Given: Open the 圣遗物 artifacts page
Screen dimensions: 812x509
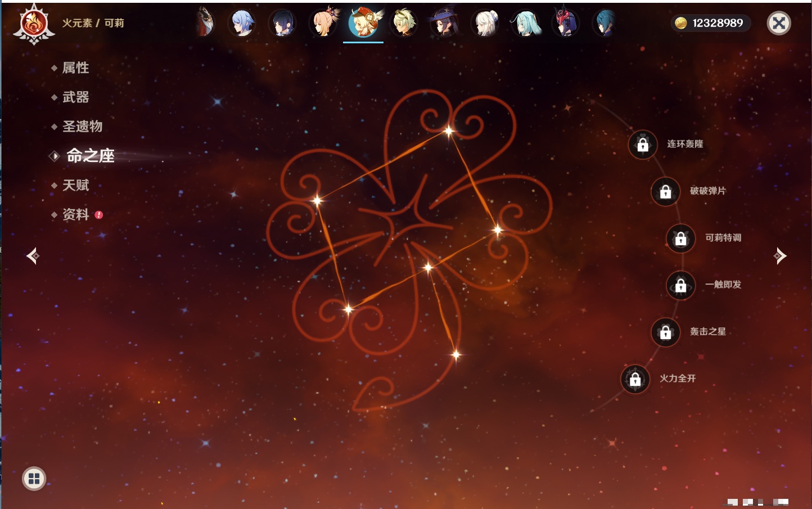Looking at the screenshot, I should click(82, 127).
